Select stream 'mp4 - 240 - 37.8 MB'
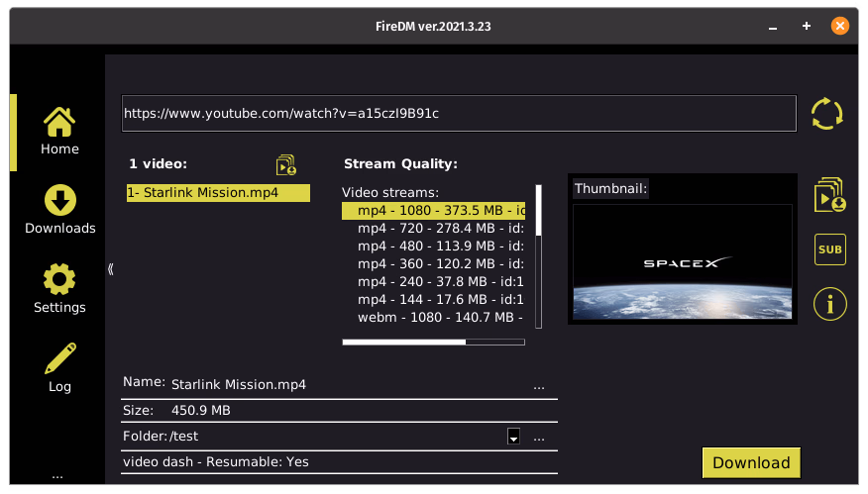 click(x=433, y=281)
